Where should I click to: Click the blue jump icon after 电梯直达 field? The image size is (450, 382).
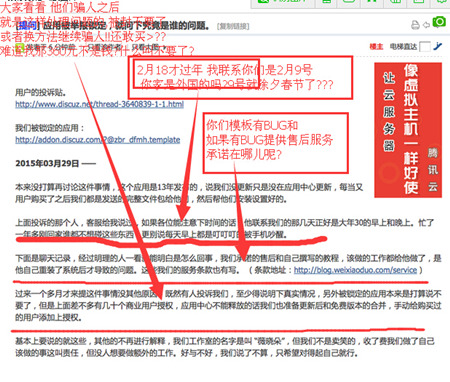438,46
